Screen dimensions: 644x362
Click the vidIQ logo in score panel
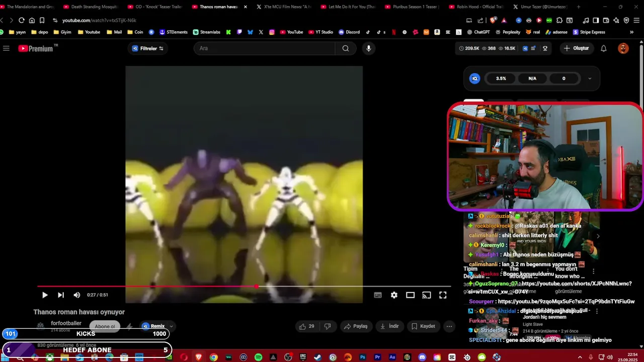tap(474, 78)
